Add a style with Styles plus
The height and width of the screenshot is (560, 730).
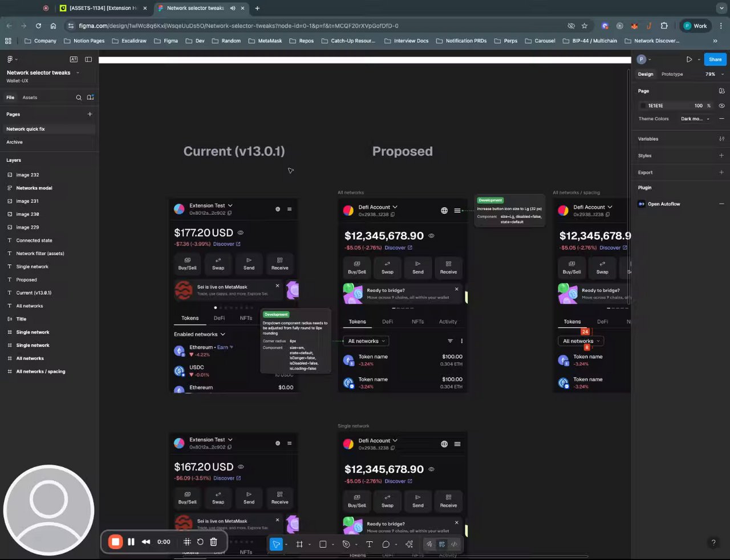coord(721,155)
